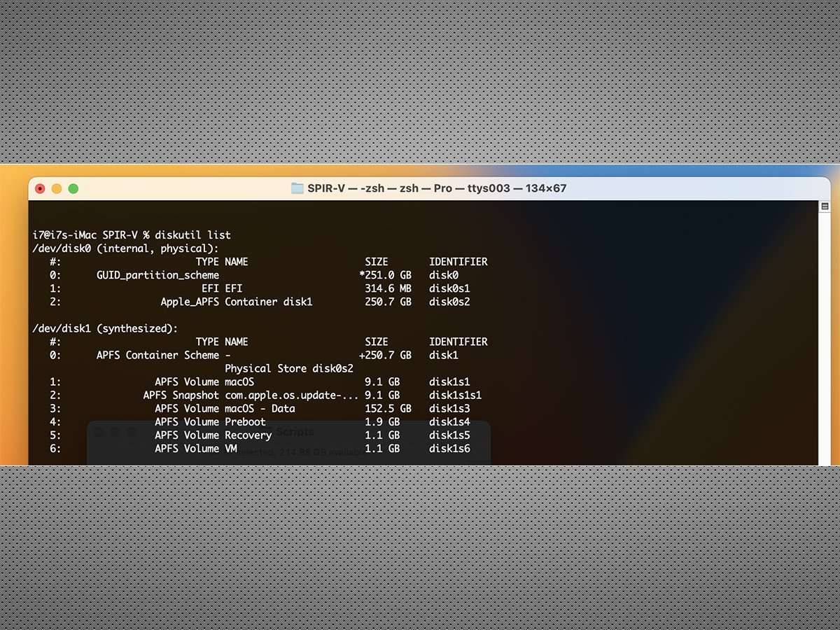Click 'GUID_partition_scheme' in the disk0 table
Screen dimensions: 840x630
157,275
